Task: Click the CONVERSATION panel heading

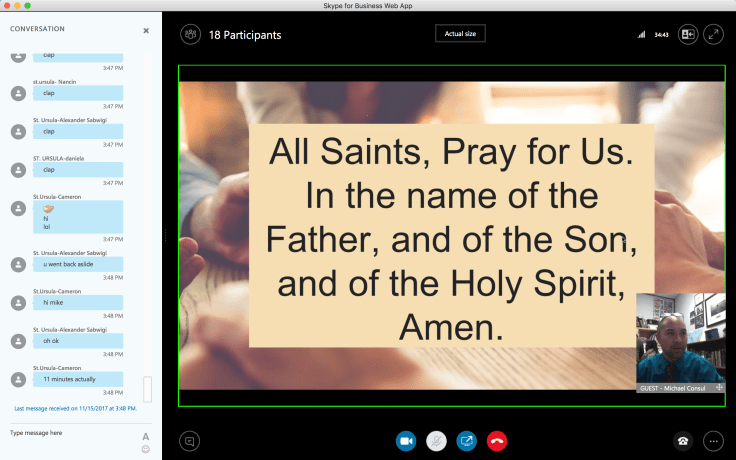Action: click(x=37, y=29)
